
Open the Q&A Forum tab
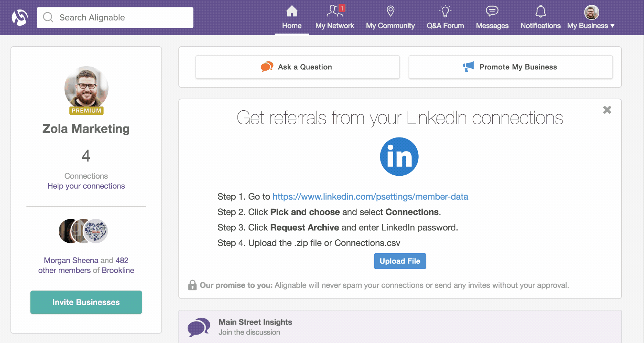point(445,18)
